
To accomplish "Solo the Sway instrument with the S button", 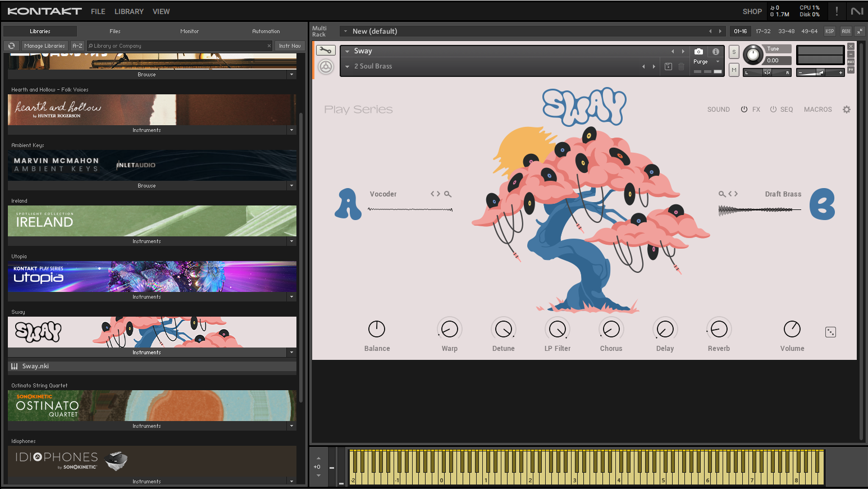I will coord(734,52).
